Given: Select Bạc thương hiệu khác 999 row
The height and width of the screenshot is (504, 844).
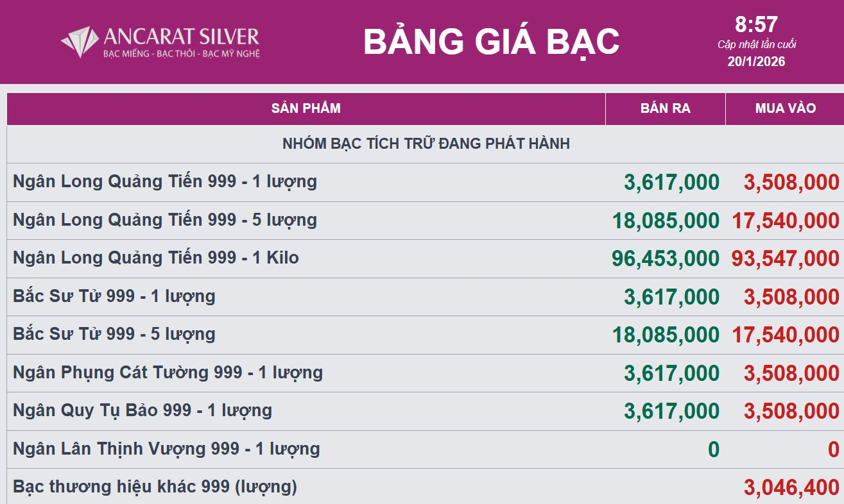Looking at the screenshot, I should point(155,487).
